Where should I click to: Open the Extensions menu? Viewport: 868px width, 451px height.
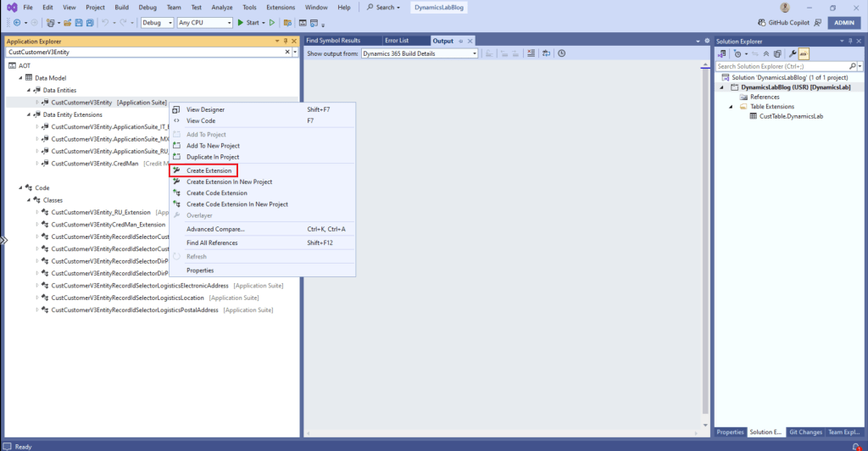[281, 7]
